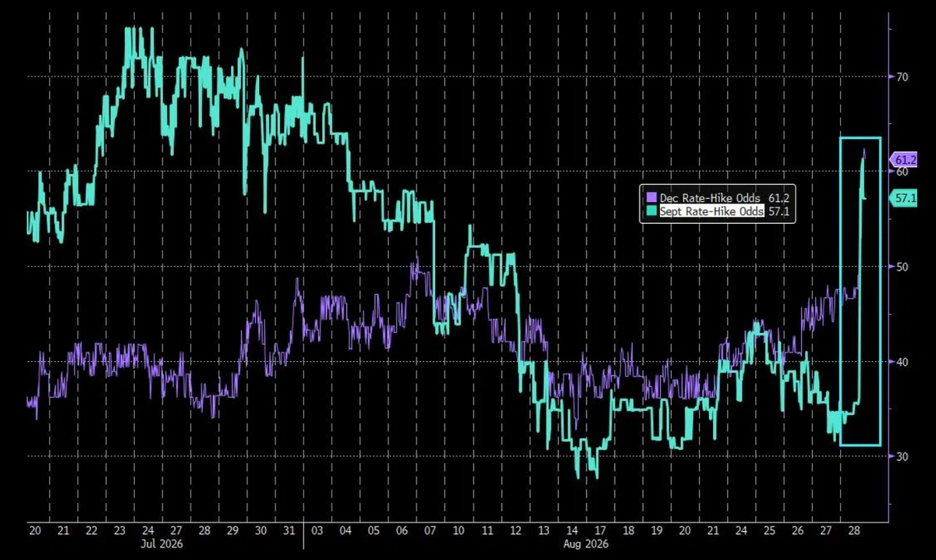Click the teal highlight rectangle's top border
This screenshot has width=936, height=560.
(x=860, y=138)
